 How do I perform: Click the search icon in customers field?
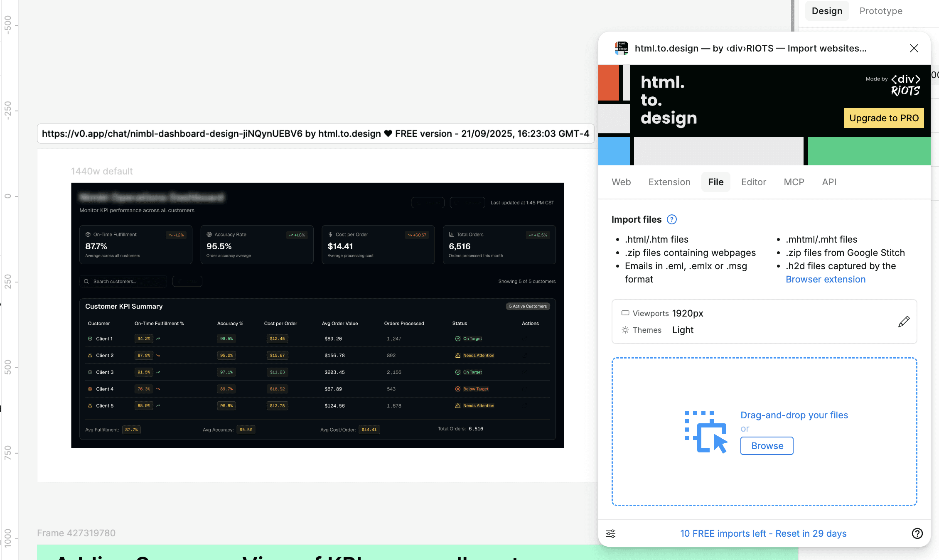pos(86,281)
